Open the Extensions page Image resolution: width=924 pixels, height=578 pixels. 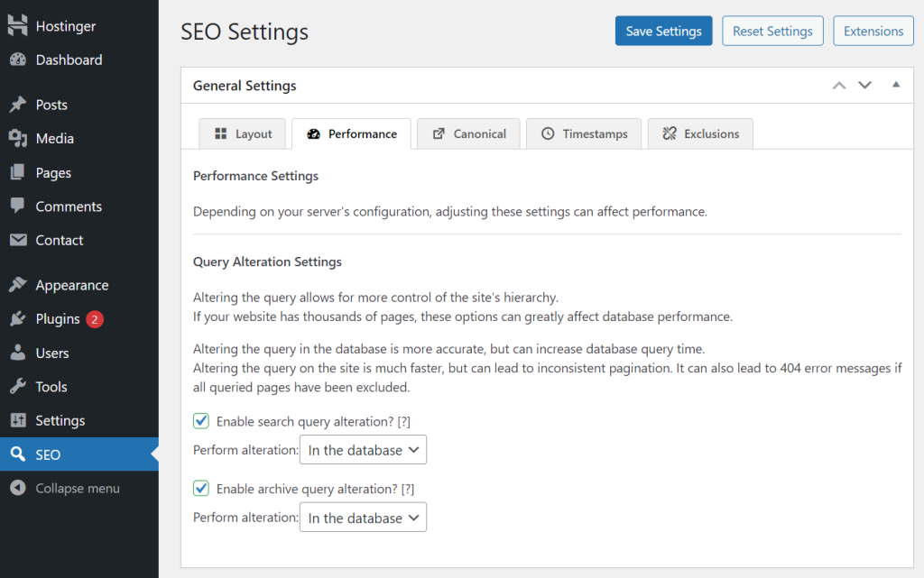coord(873,30)
